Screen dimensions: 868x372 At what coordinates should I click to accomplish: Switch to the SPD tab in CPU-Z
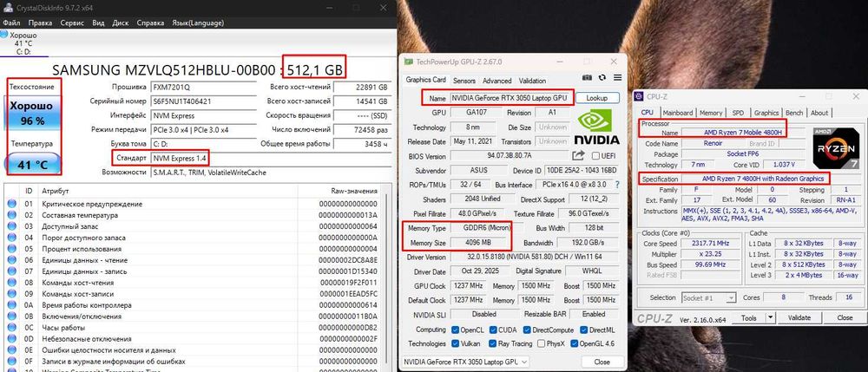(x=738, y=113)
